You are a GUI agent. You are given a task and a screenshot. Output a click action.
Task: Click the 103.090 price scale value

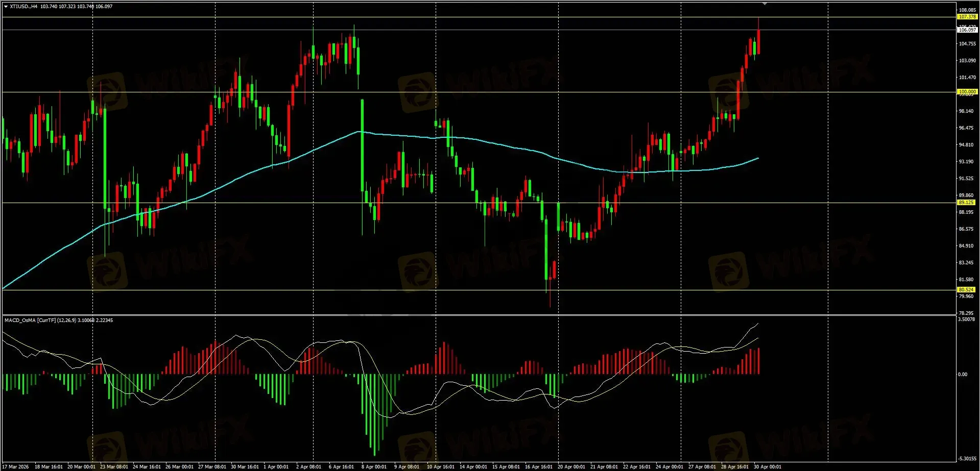tap(967, 61)
